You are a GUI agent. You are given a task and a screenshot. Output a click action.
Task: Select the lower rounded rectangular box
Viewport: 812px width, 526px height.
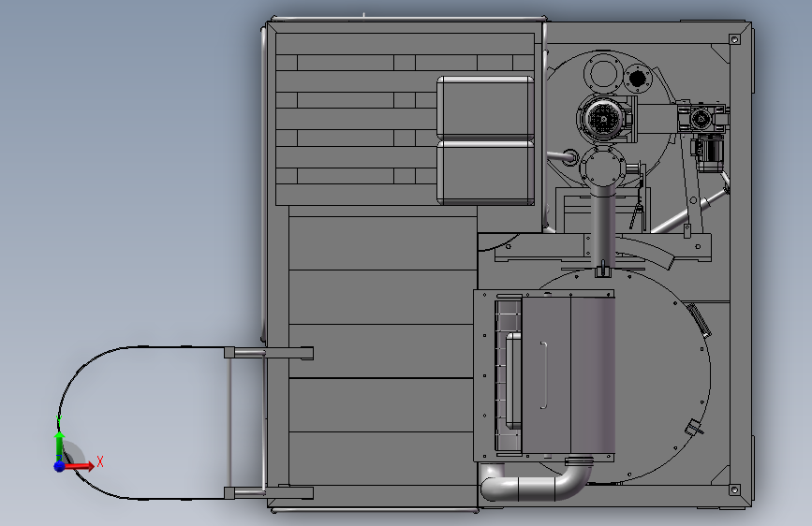click(485, 172)
